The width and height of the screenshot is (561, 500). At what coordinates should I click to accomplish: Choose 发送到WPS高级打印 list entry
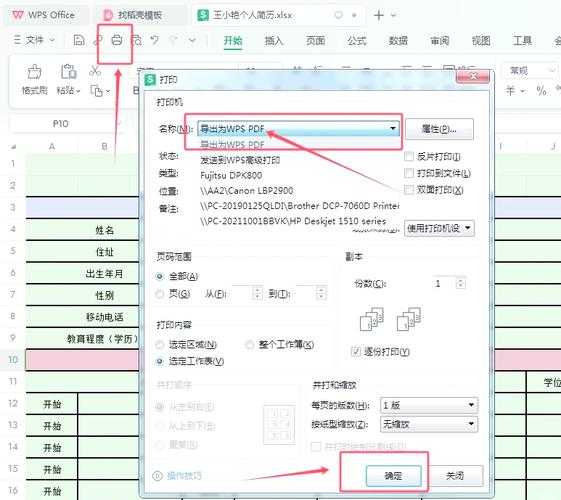point(240,160)
